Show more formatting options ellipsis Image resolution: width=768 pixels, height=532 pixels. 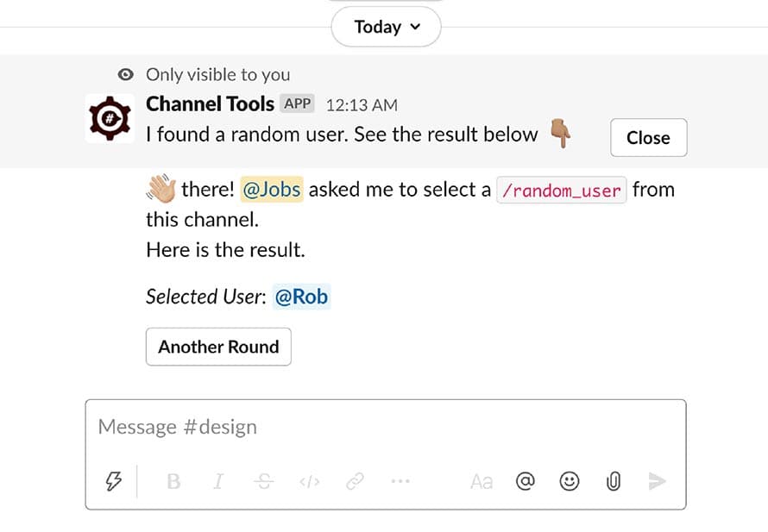[x=400, y=482]
